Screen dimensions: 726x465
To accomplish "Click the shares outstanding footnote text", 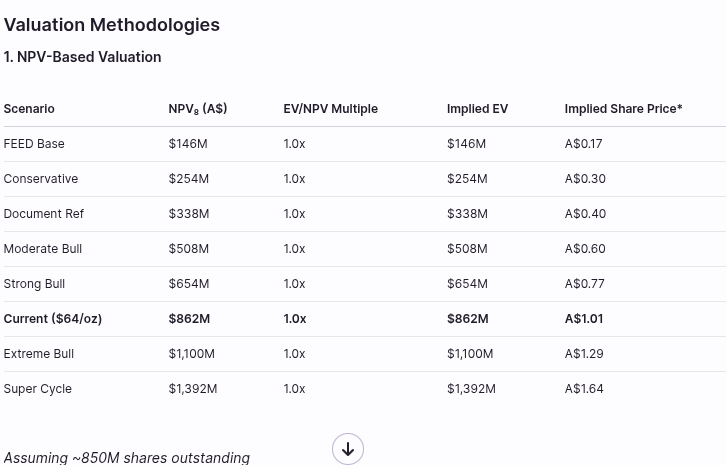I will 127,457.
